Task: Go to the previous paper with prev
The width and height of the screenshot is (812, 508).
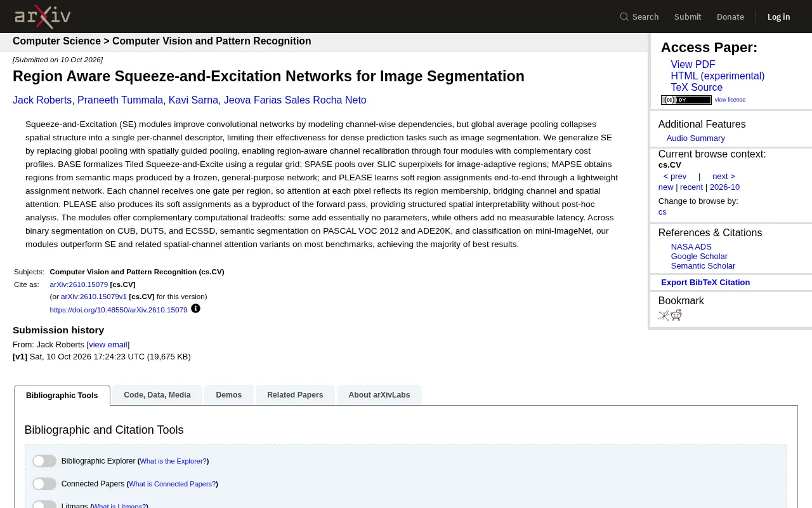Action: point(675,177)
